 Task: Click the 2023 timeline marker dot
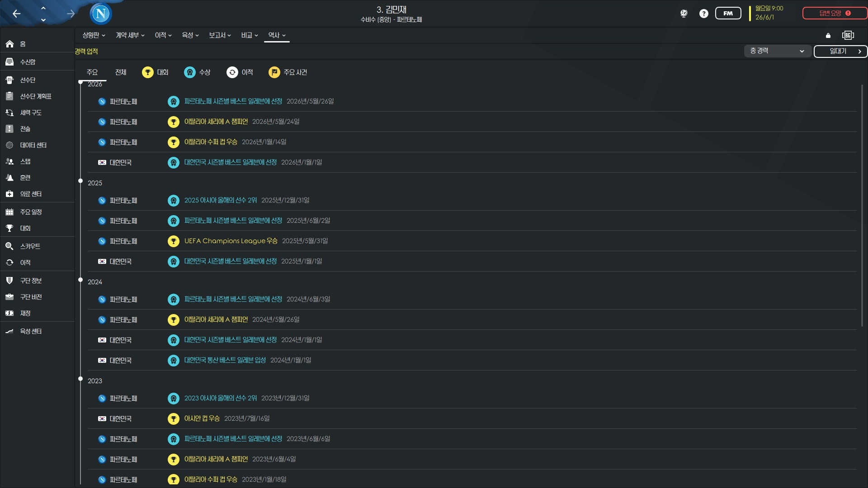click(x=80, y=379)
